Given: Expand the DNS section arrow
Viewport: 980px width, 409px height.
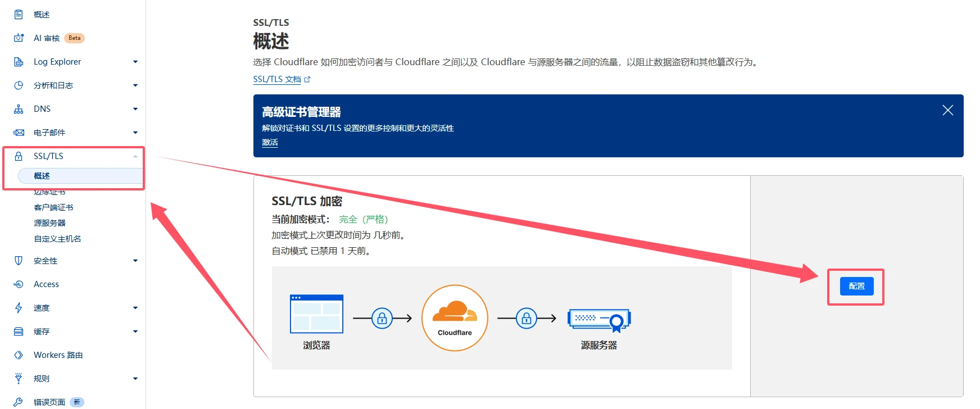Looking at the screenshot, I should [135, 109].
